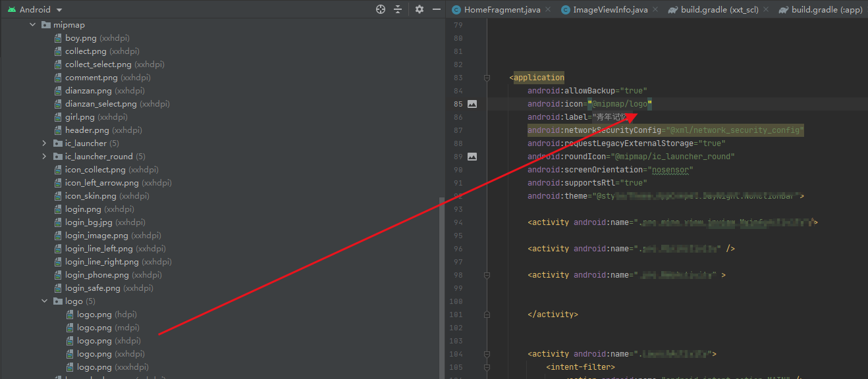Select login_safe.png file
The image size is (868, 379).
coord(109,288)
